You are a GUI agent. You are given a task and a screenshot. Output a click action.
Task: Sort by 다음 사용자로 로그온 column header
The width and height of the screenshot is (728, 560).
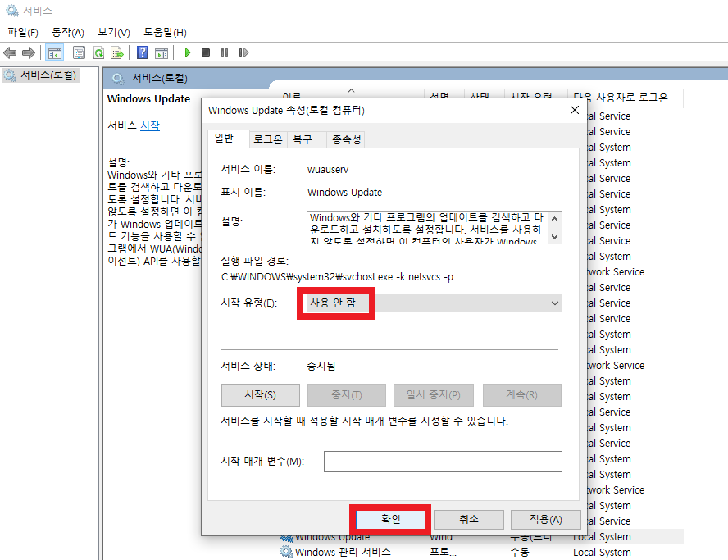621,97
